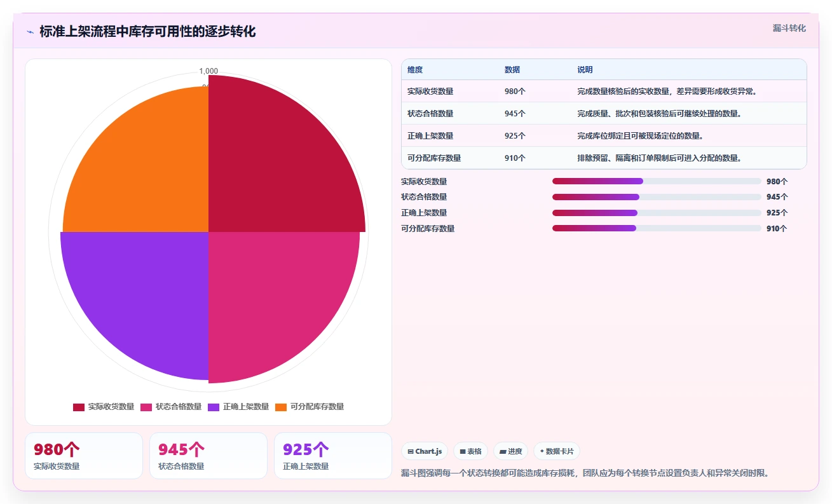The image size is (832, 504).
Task: Toggle the 状态合格数量 legend swatch
Action: [x=146, y=407]
